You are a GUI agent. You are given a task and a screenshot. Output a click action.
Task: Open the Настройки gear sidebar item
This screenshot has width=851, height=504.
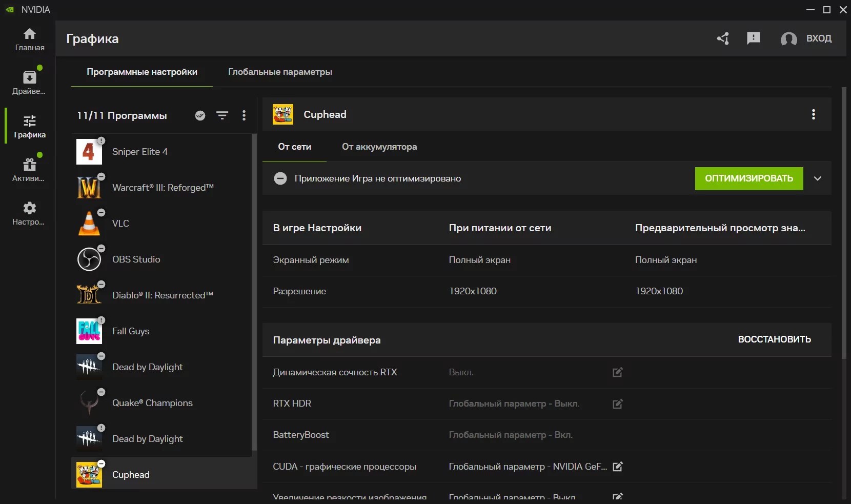[x=29, y=213]
